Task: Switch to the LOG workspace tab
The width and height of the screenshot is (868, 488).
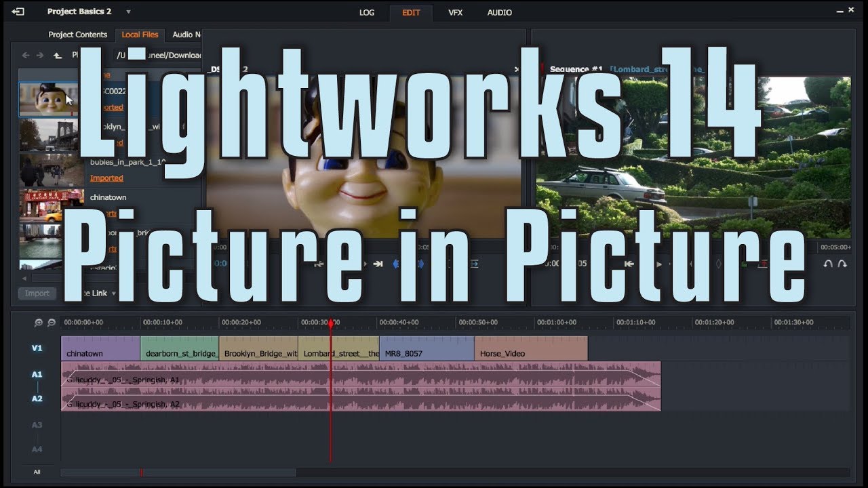Action: pos(367,12)
